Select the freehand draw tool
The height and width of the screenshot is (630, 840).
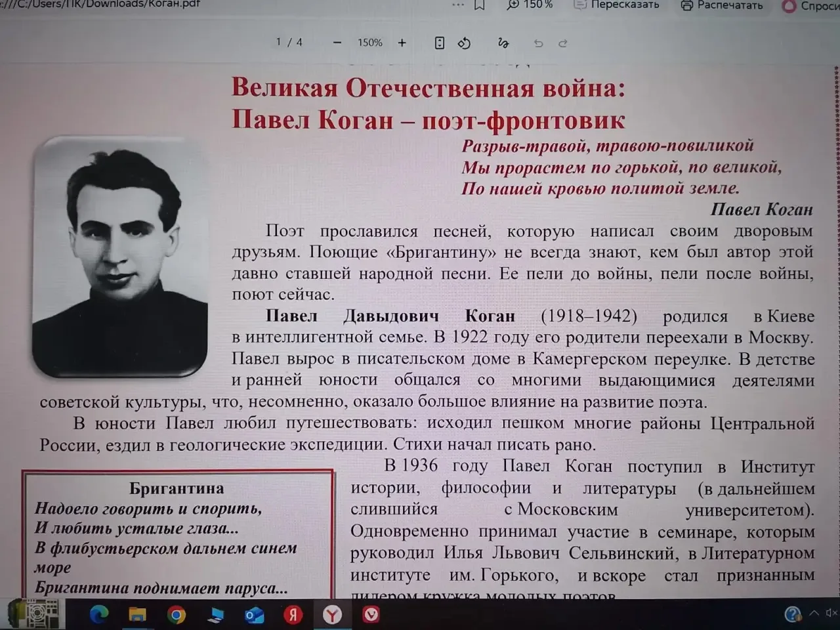click(503, 43)
